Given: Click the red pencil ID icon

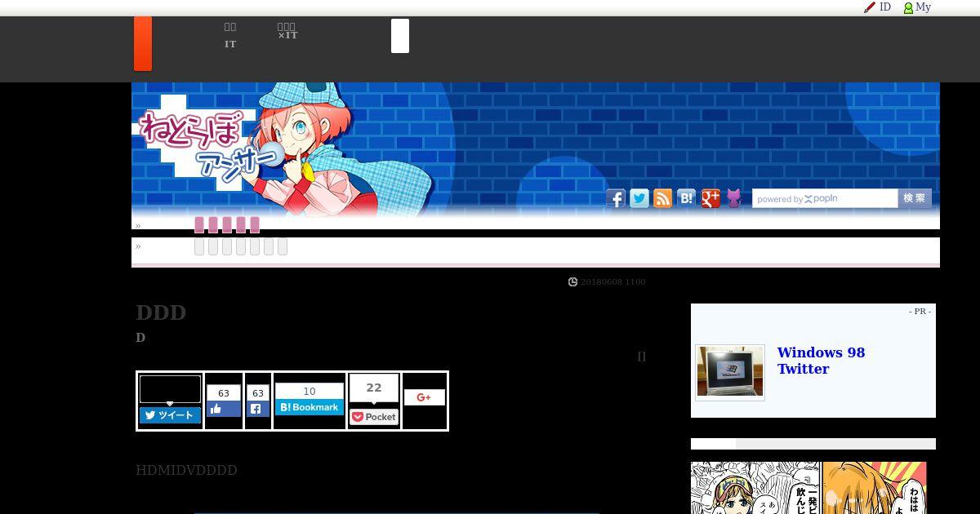Looking at the screenshot, I should coord(870,7).
